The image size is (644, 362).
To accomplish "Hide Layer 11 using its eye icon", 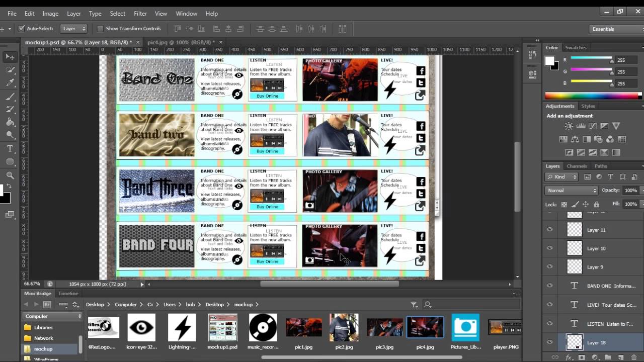I will pos(549,230).
